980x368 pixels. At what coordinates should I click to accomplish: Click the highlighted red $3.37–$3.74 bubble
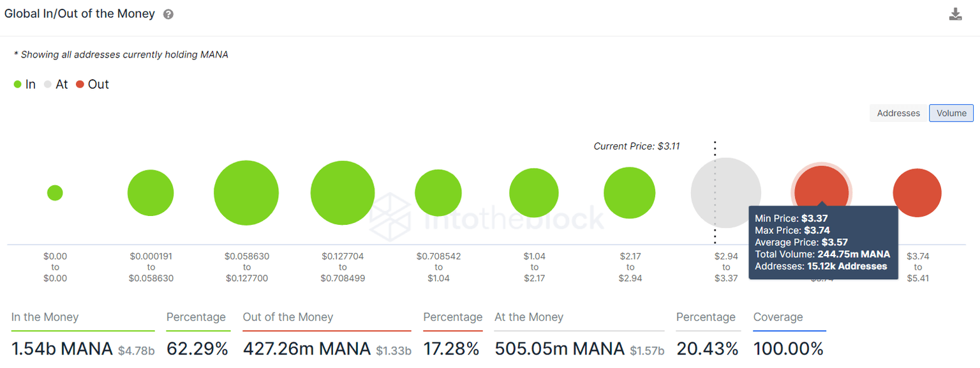(x=821, y=187)
